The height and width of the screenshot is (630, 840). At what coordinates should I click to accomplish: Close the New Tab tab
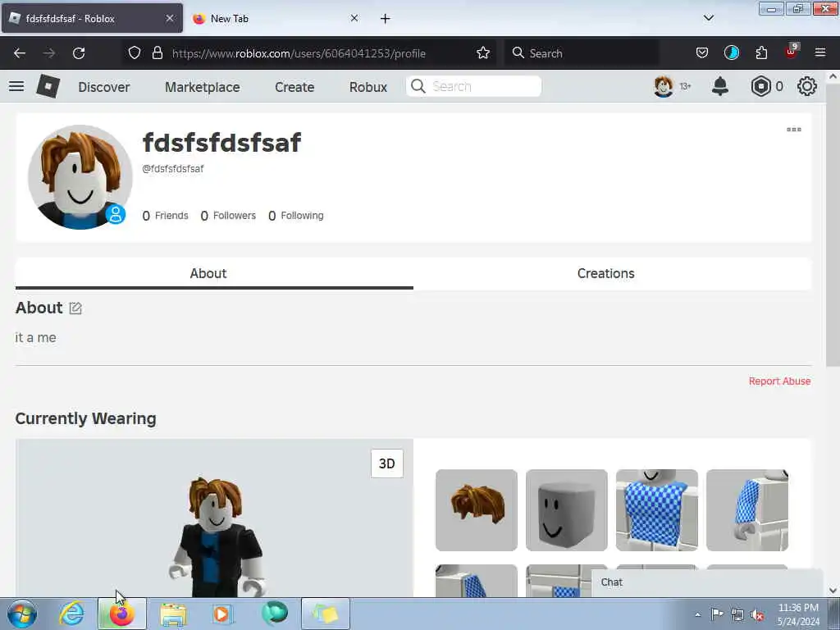coord(354,18)
